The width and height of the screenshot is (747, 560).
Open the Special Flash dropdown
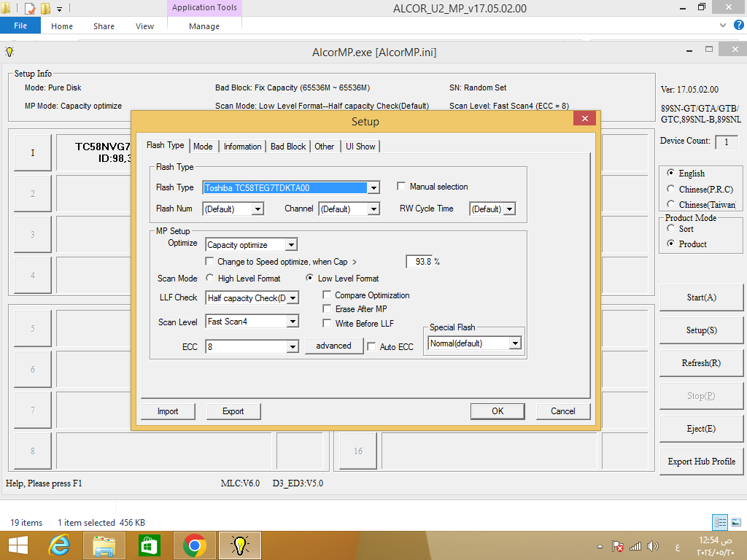515,343
